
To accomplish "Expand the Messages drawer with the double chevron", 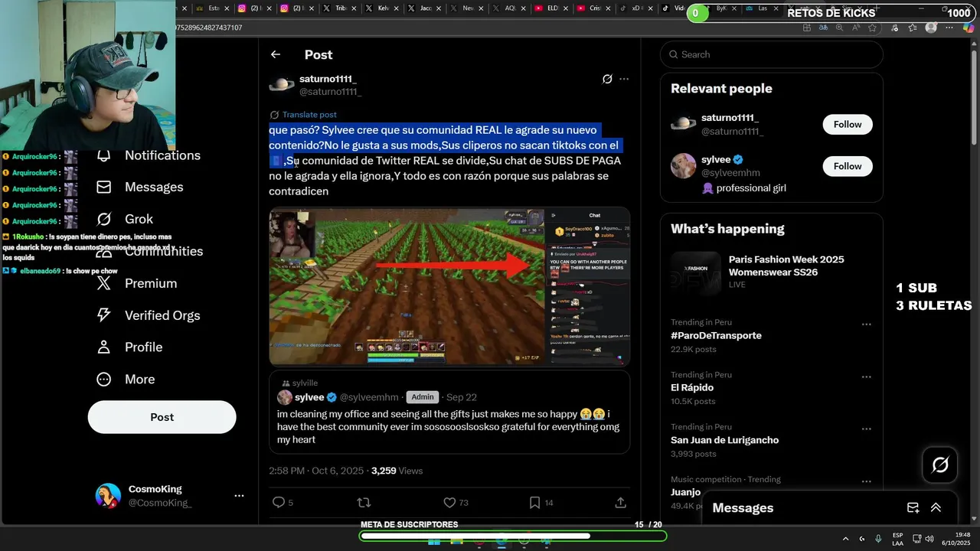I will [936, 507].
